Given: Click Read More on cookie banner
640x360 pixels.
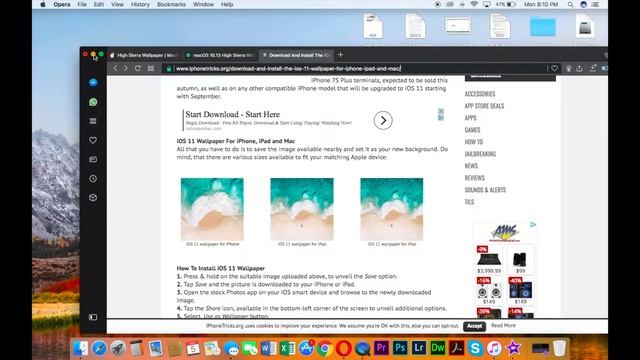Looking at the screenshot, I should (x=503, y=325).
